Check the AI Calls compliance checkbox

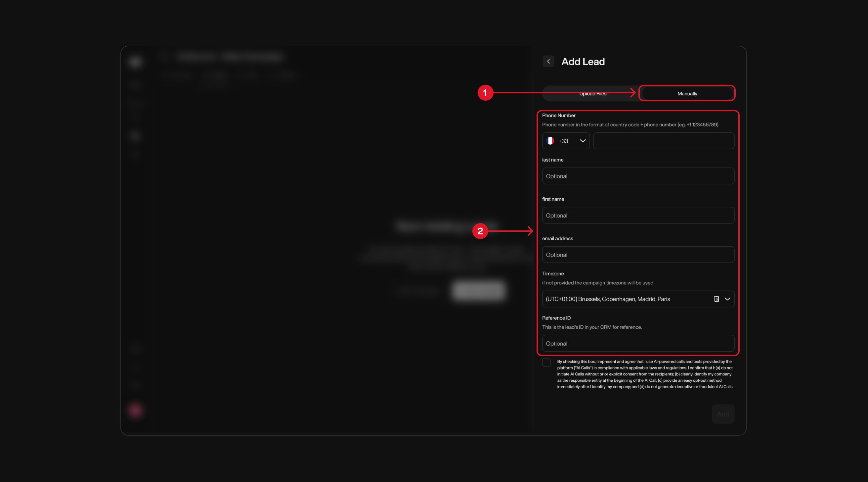click(546, 362)
